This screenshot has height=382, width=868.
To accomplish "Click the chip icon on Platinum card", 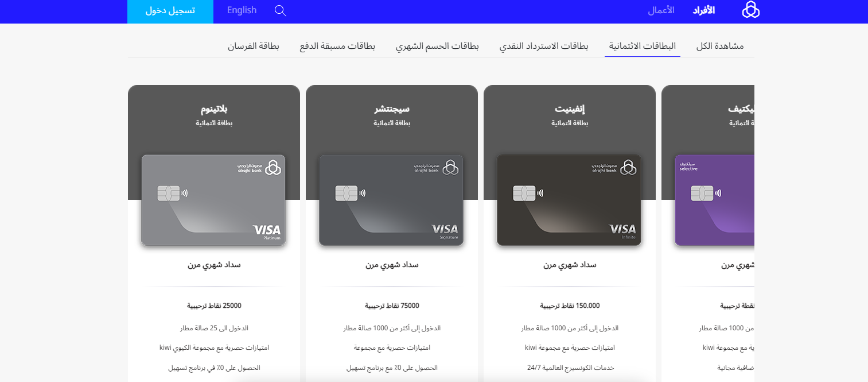I will (x=168, y=194).
